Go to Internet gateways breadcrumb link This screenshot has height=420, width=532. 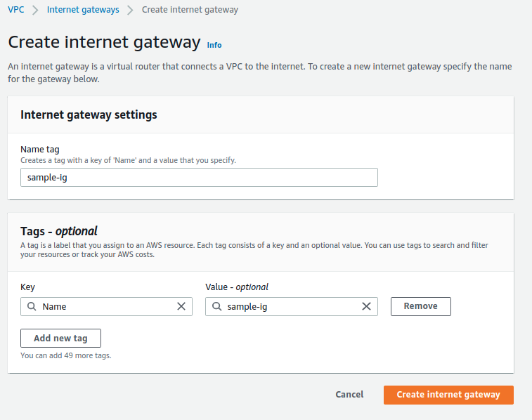point(82,10)
